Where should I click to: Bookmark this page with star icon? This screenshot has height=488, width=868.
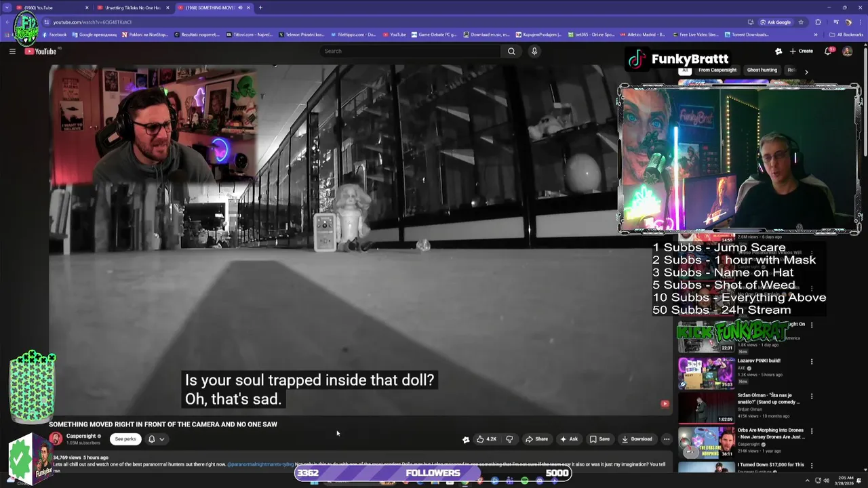pos(801,22)
